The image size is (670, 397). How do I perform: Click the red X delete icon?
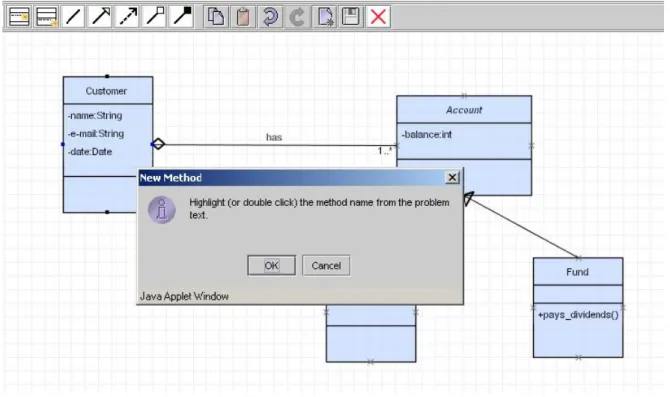point(378,17)
